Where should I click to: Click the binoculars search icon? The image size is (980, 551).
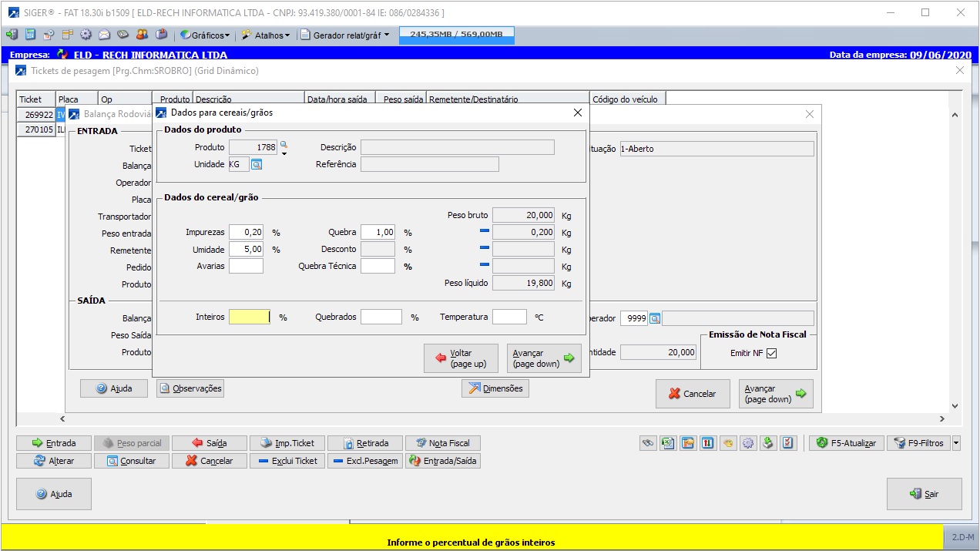[648, 443]
